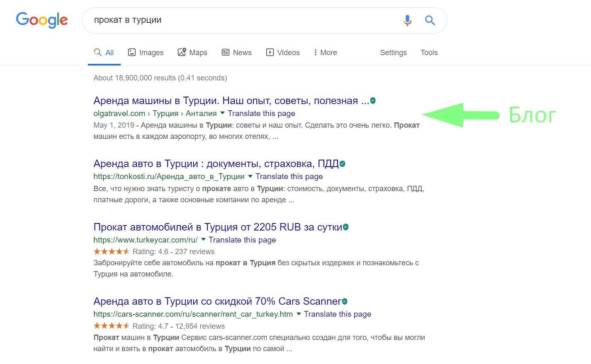591x364 pixels.
Task: Click About 18,900,000 results text
Action: [x=160, y=78]
